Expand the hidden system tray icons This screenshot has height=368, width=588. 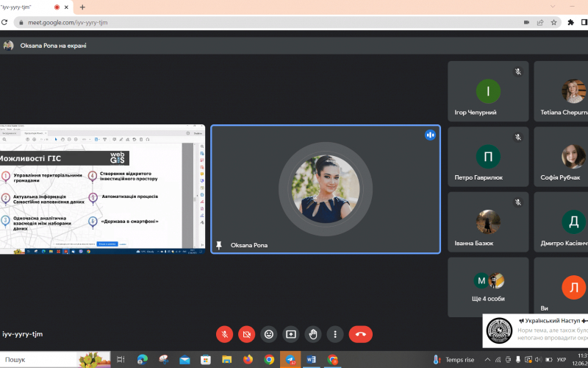487,359
